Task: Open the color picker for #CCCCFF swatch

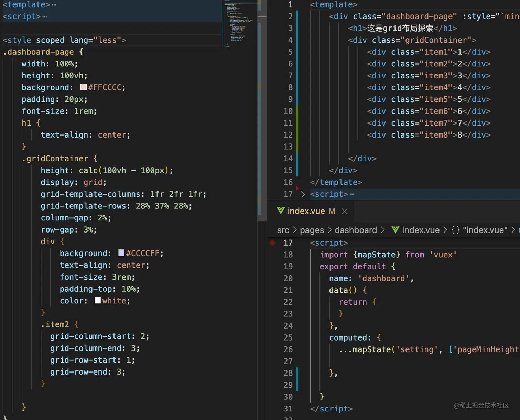Action: point(121,253)
